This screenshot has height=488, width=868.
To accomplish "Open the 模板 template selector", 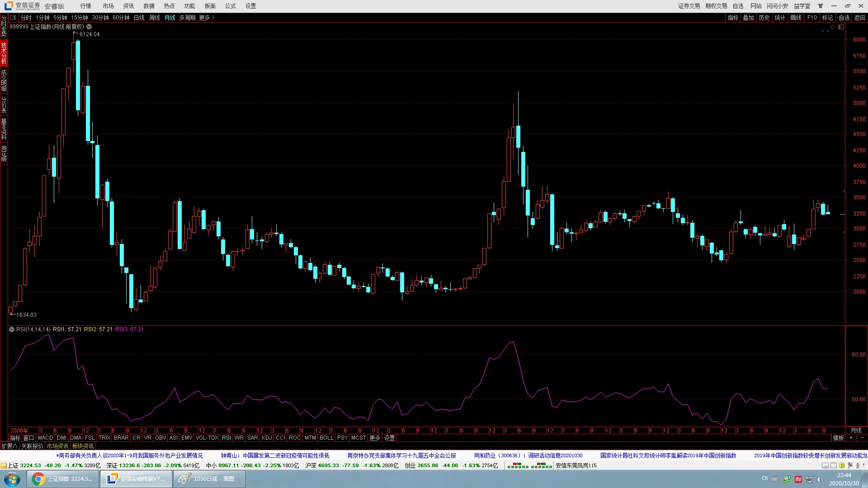I will (x=839, y=438).
